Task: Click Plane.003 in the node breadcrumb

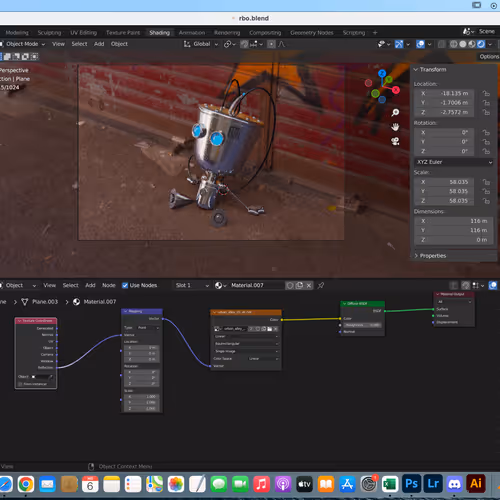Action: [45, 302]
